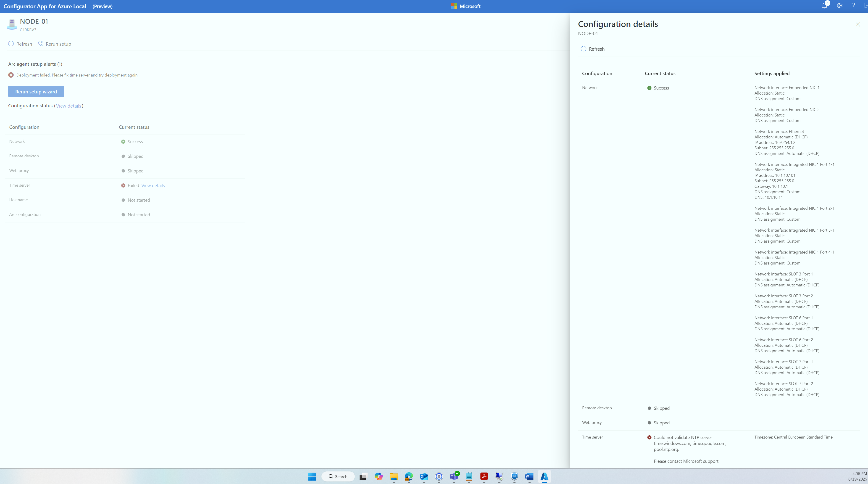Click IP address: 10.1.10.101 text
Viewport: 868px width, 484px height.
tap(775, 175)
